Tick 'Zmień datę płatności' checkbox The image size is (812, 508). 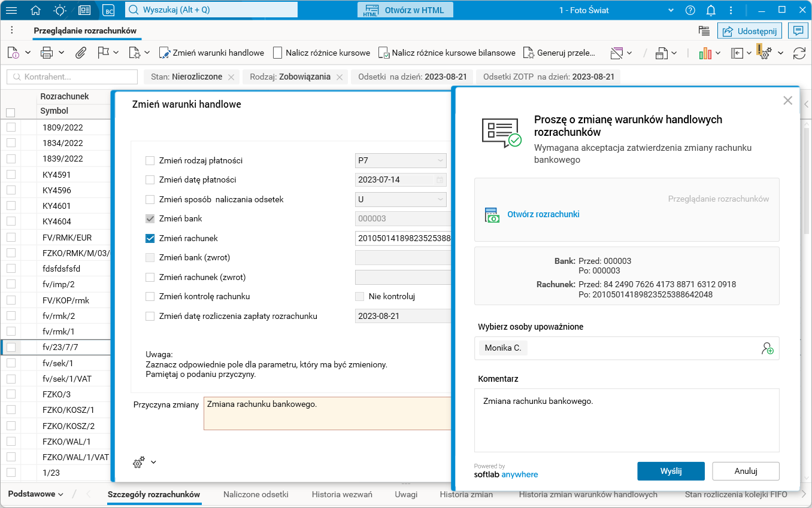(x=150, y=180)
